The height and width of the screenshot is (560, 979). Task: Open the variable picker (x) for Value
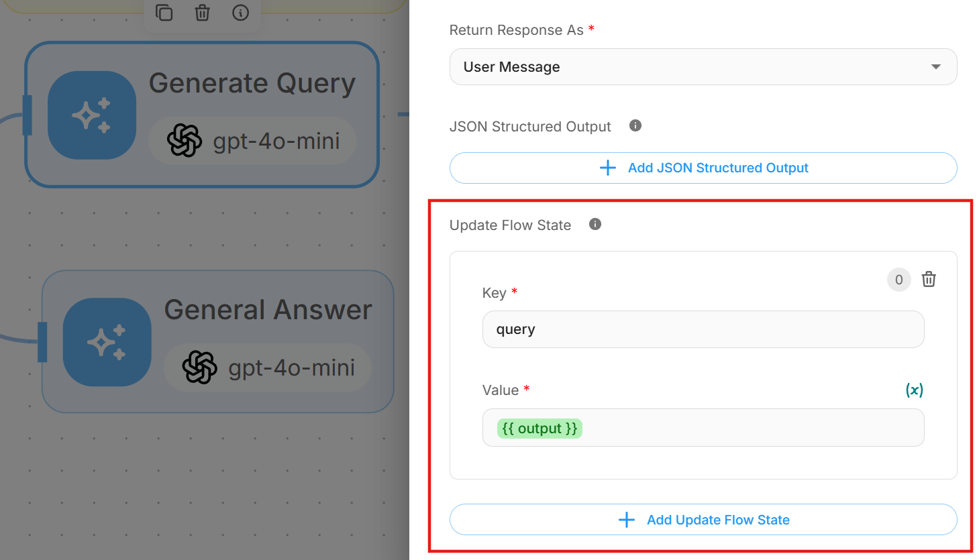[914, 390]
